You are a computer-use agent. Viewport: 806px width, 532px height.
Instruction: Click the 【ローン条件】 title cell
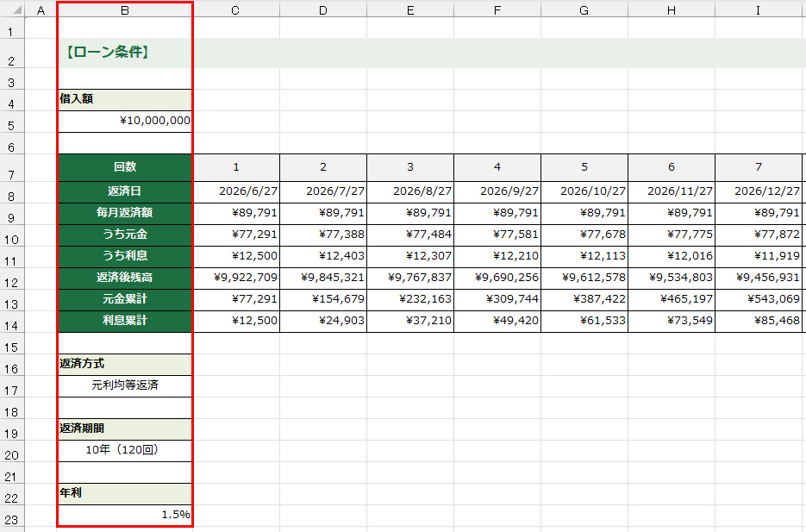125,53
